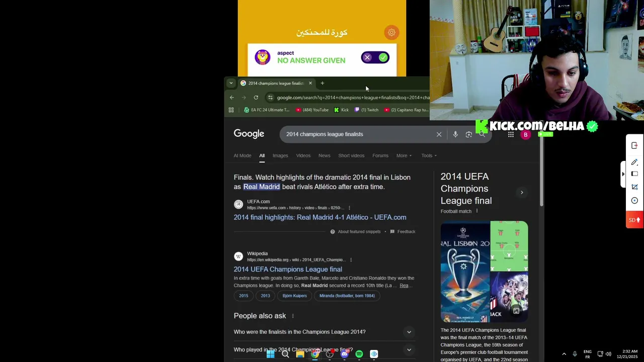644x362 pixels.
Task: Open 2014 UEFA Champions League final Wikipedia link
Action: (x=288, y=269)
